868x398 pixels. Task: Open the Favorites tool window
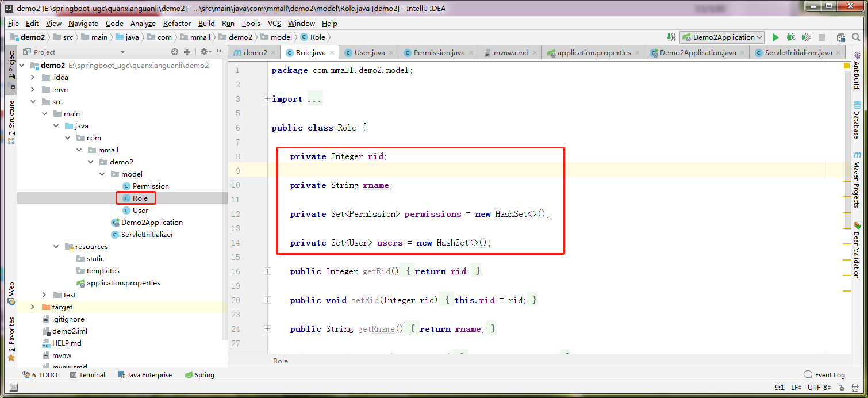[x=11, y=339]
